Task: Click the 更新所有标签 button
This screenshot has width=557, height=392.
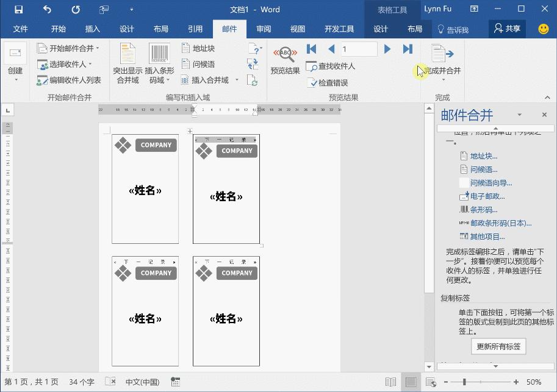Action: coord(497,346)
